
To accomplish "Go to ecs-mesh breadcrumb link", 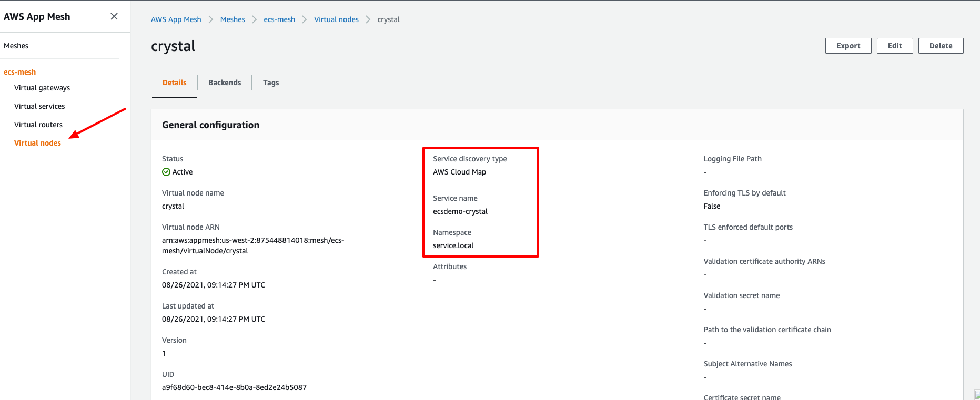I will (279, 19).
